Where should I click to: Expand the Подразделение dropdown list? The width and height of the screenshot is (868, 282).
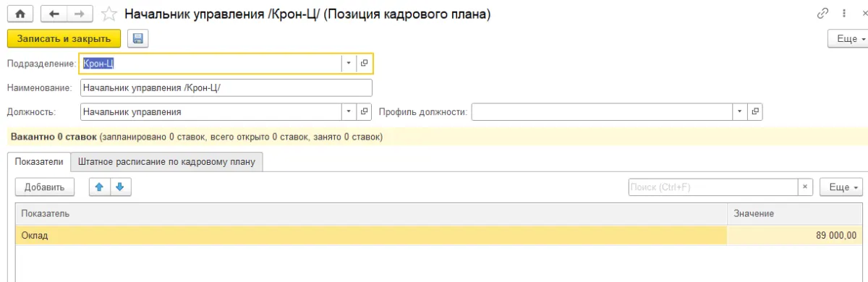(349, 64)
